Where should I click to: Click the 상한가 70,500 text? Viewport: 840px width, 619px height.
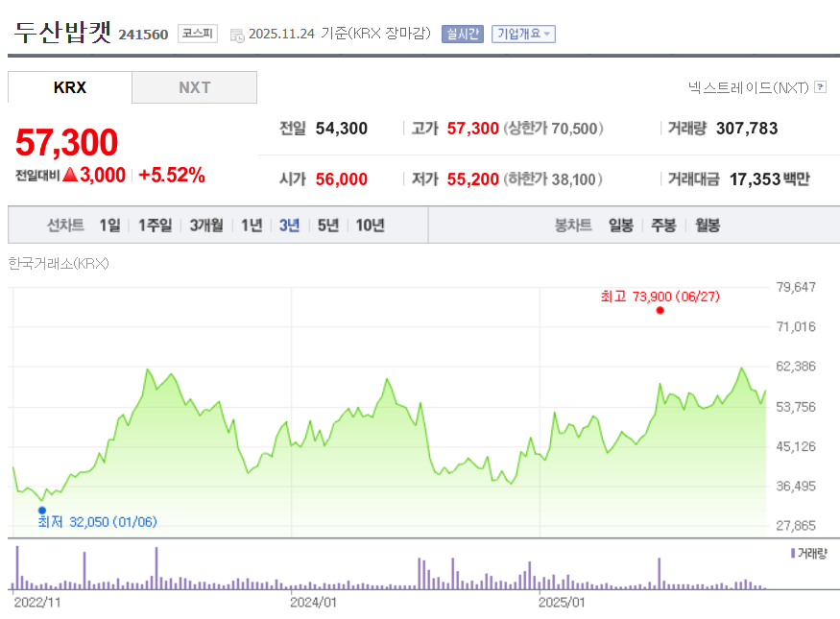(553, 129)
